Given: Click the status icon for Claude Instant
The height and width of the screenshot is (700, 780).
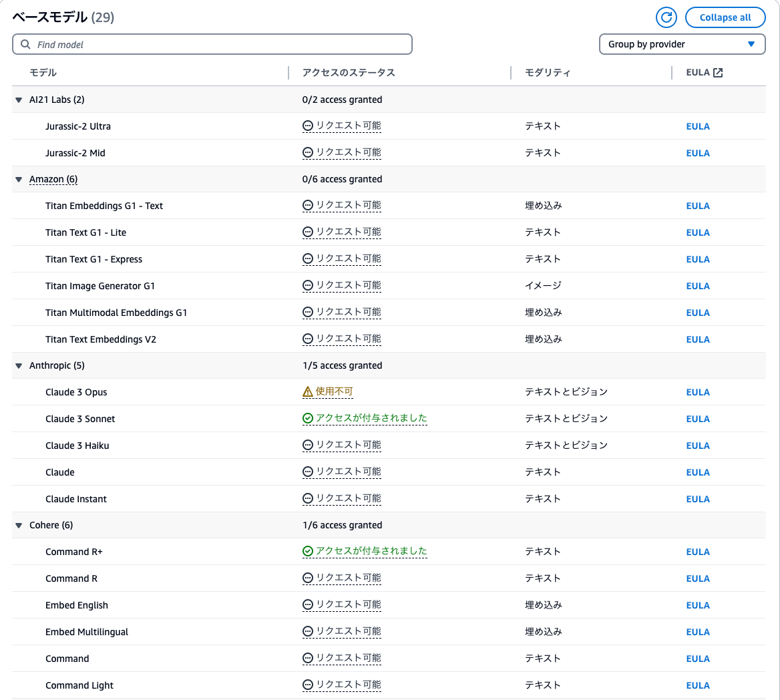Looking at the screenshot, I should click(308, 498).
